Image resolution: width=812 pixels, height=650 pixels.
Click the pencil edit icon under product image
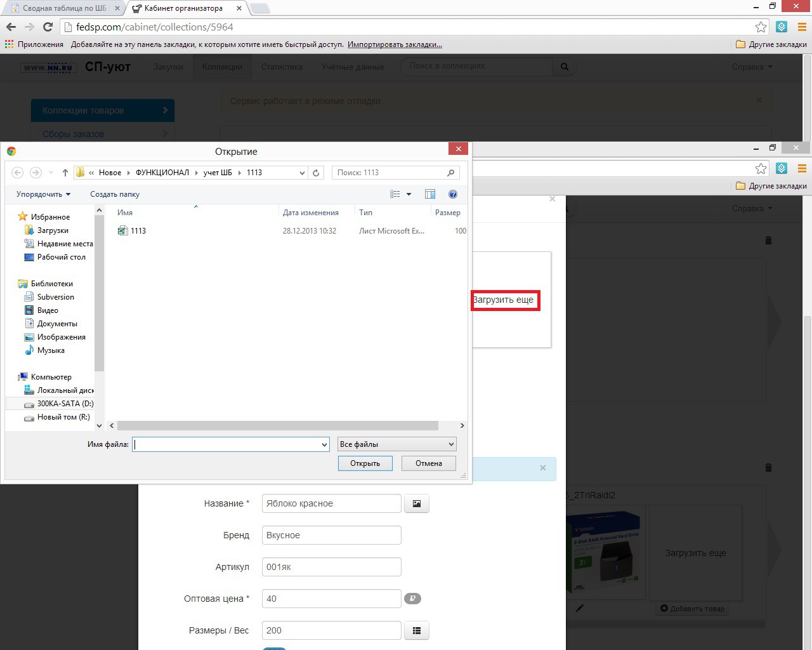click(x=579, y=608)
